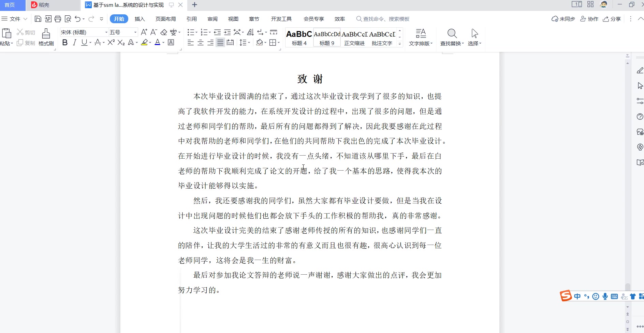This screenshot has height=333, width=644.
Task: Print the document using the printer icon
Action: (58, 19)
